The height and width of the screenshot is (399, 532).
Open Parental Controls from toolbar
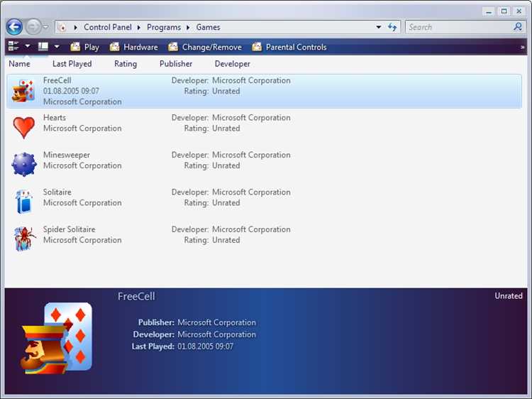(289, 47)
